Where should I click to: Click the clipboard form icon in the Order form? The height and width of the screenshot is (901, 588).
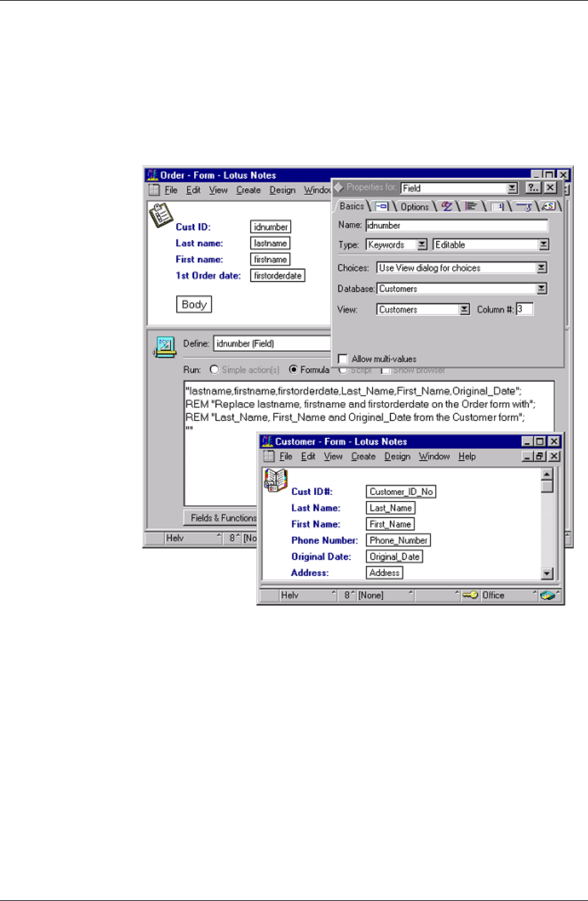(161, 215)
